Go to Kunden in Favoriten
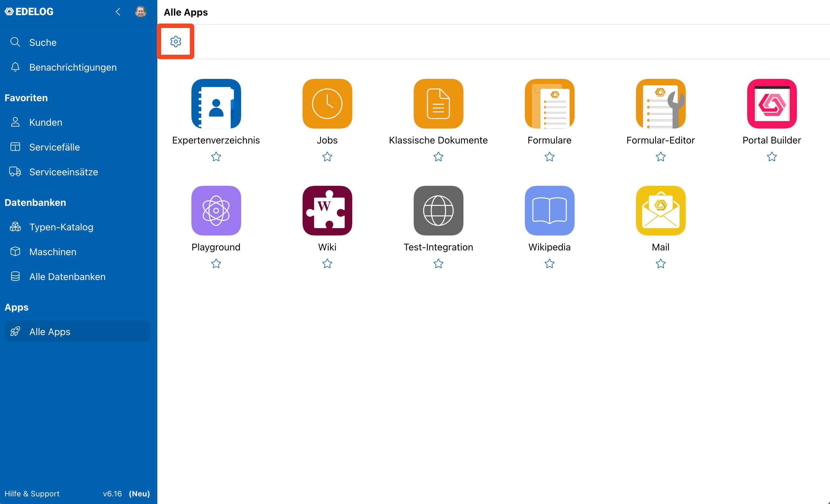Viewport: 830px width, 504px height. pyautogui.click(x=77, y=122)
